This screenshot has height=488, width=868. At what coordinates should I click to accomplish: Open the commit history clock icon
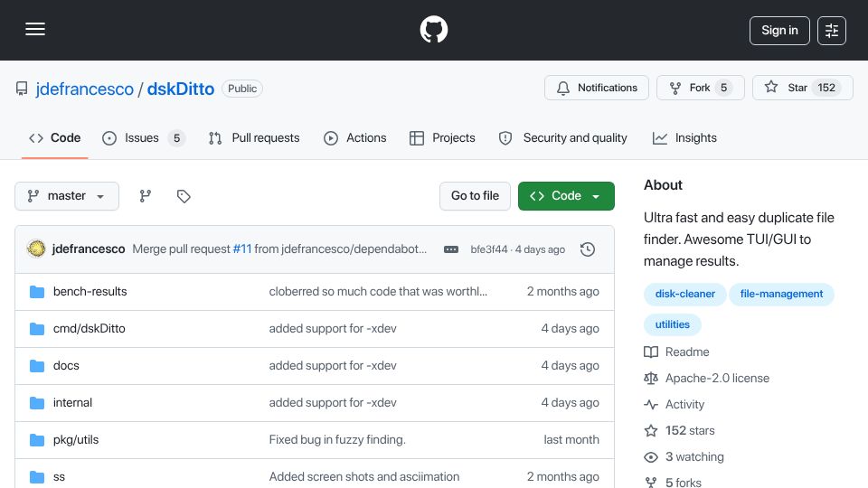[x=588, y=249]
